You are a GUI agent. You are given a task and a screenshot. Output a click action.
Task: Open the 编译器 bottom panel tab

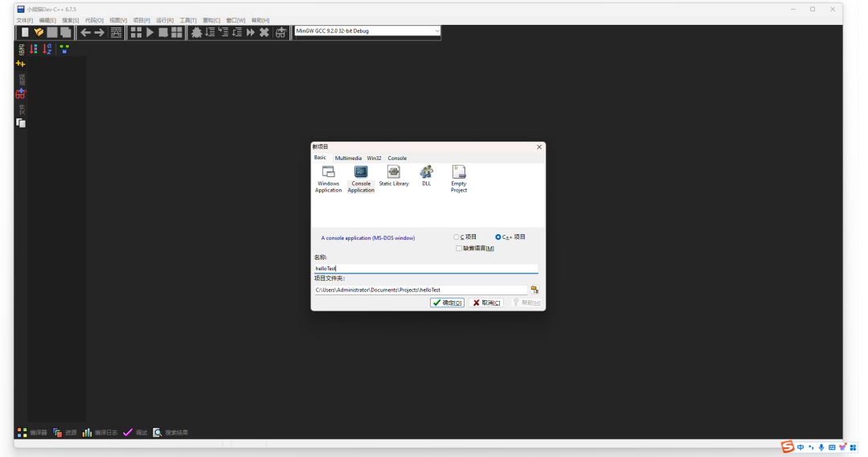click(x=32, y=433)
